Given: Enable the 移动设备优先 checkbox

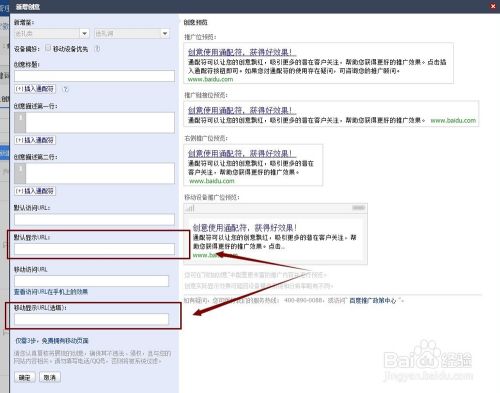Looking at the screenshot, I should (x=48, y=48).
